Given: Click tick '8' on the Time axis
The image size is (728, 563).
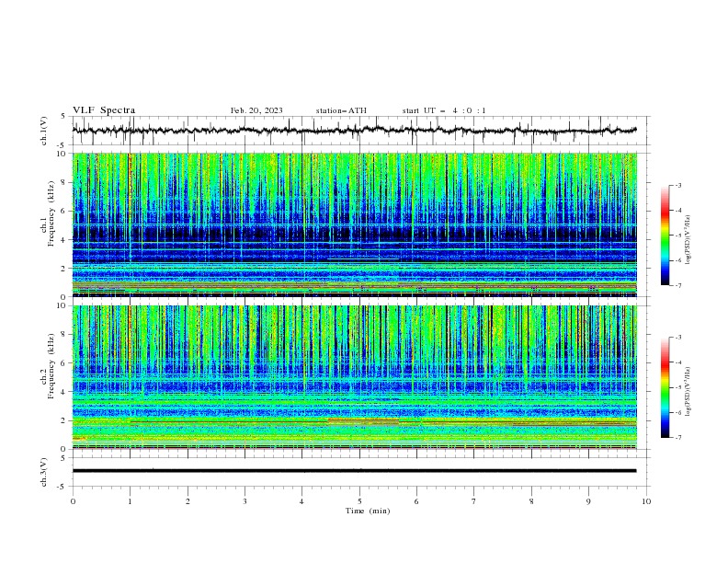Looking at the screenshot, I should click(531, 501).
